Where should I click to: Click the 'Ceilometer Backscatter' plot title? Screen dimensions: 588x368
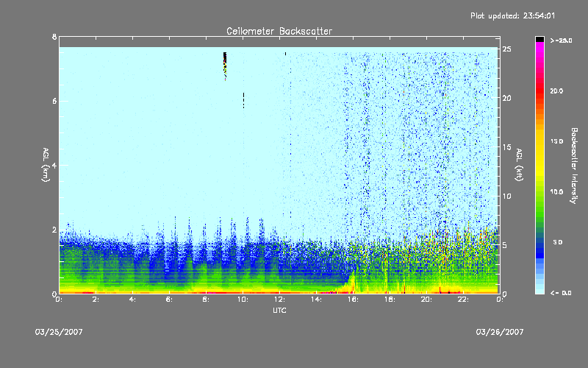(279, 31)
